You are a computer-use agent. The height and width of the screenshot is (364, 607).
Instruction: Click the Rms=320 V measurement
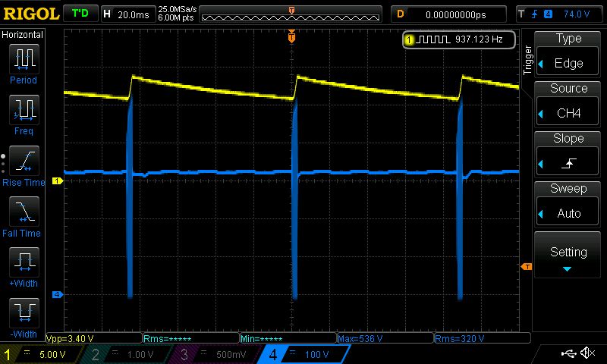pyautogui.click(x=460, y=338)
